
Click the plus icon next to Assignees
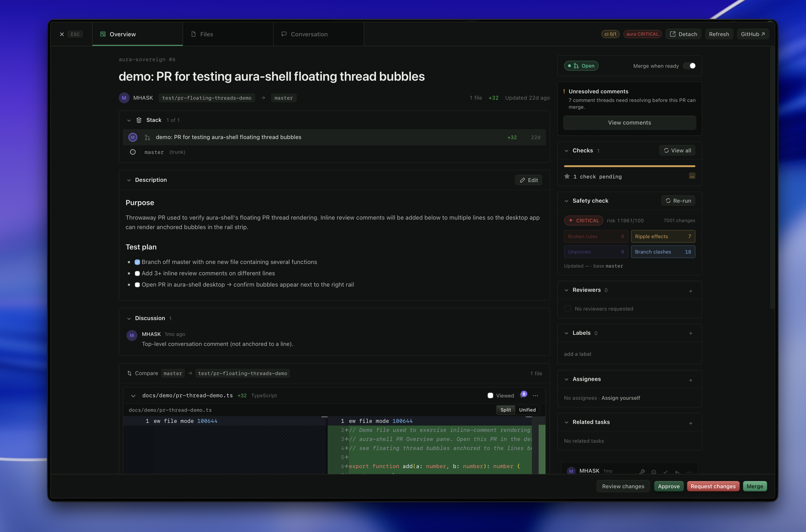pos(690,380)
